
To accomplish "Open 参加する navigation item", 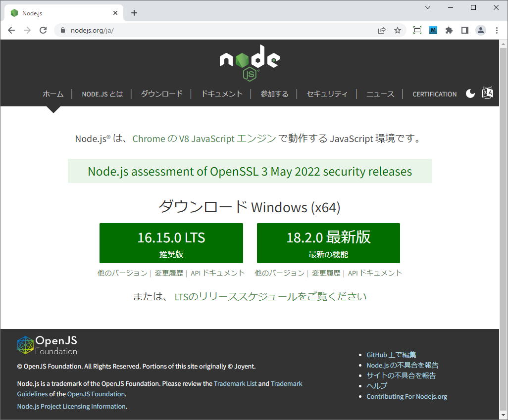I will point(274,94).
